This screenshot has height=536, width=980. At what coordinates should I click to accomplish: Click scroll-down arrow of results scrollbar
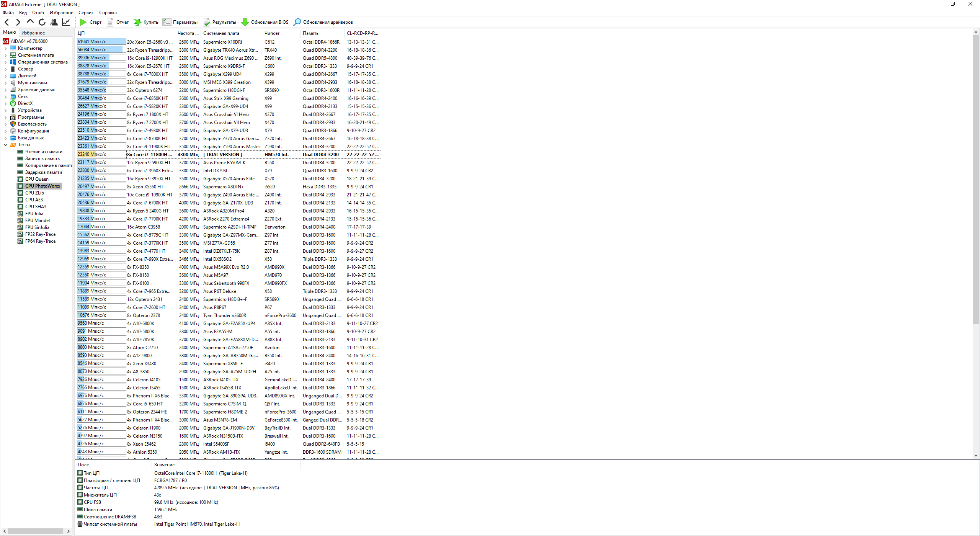976,455
